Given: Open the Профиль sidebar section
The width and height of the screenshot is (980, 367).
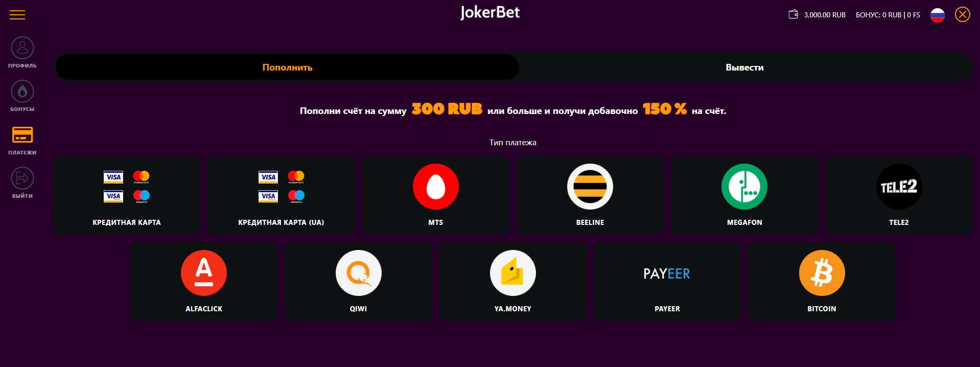Looking at the screenshot, I should [22, 49].
